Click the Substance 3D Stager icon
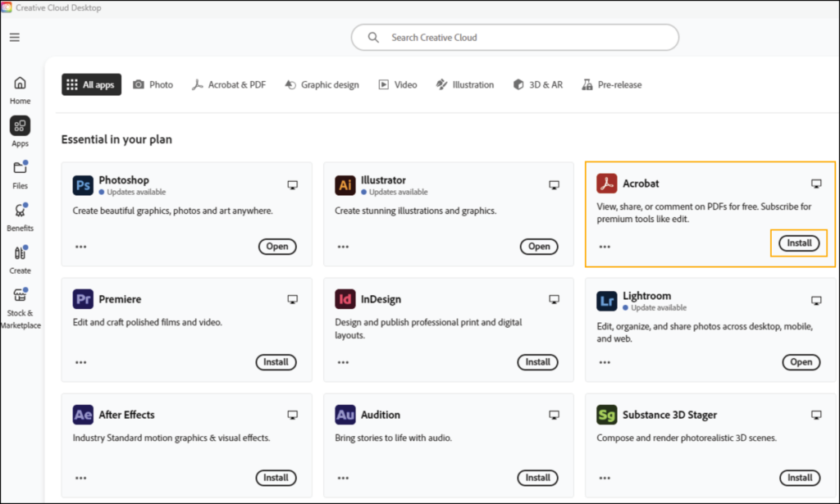 point(606,415)
